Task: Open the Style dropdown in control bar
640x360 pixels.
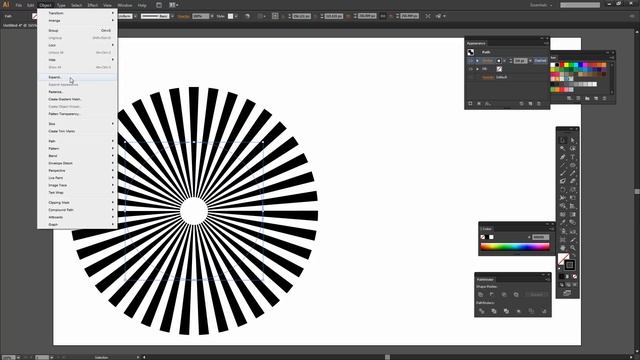Action: [236, 16]
